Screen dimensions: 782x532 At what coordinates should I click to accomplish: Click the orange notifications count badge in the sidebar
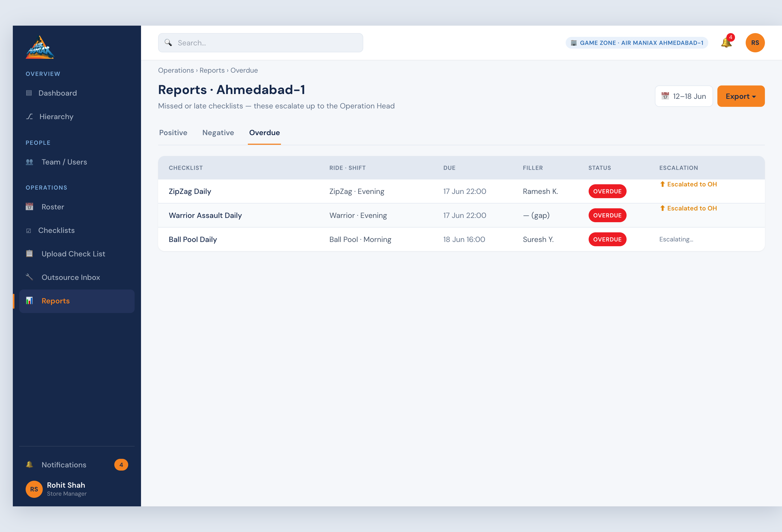(121, 465)
